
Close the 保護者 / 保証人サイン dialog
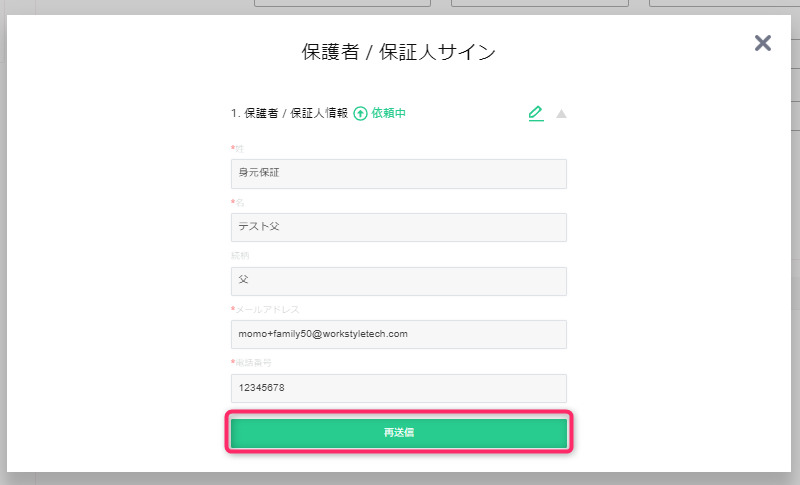[763, 43]
